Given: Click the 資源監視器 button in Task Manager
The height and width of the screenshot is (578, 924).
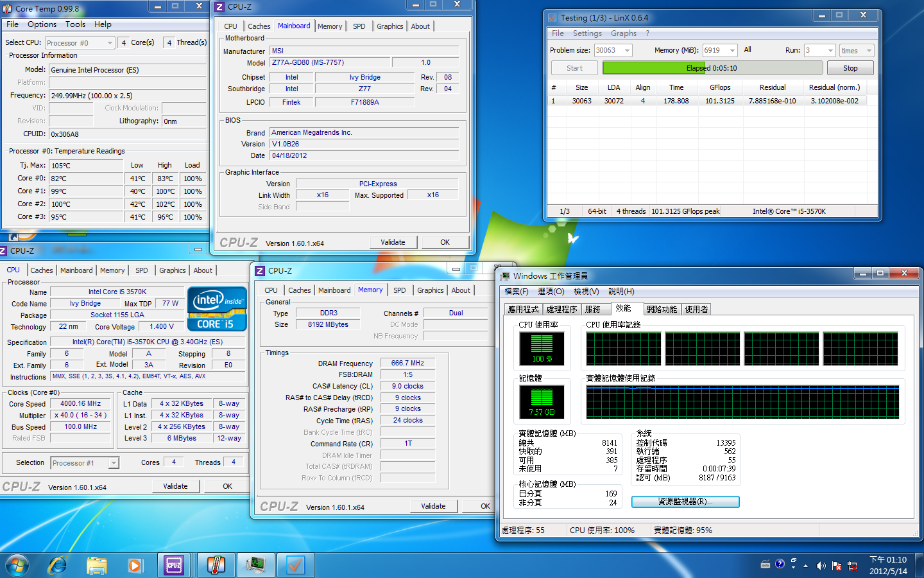Looking at the screenshot, I should 685,502.
